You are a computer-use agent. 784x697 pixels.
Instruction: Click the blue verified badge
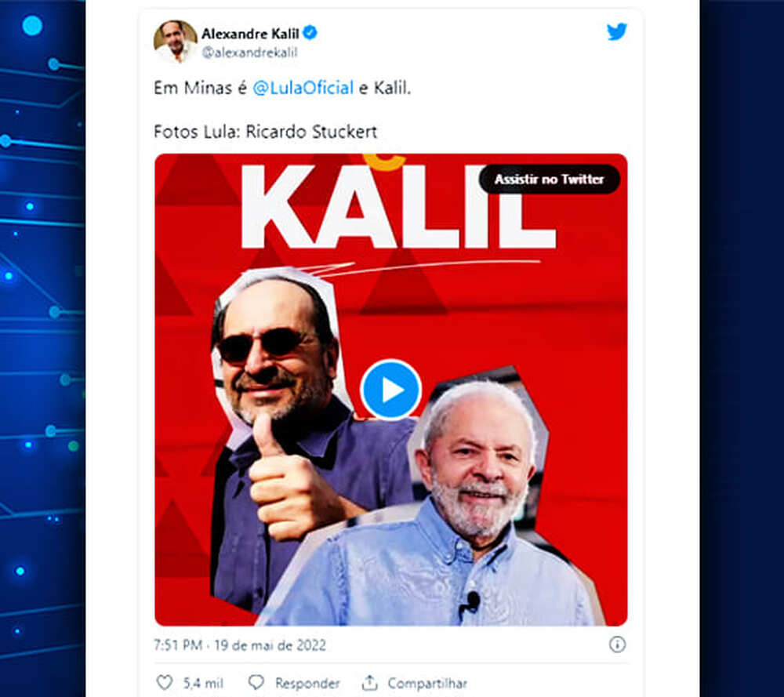click(x=310, y=33)
